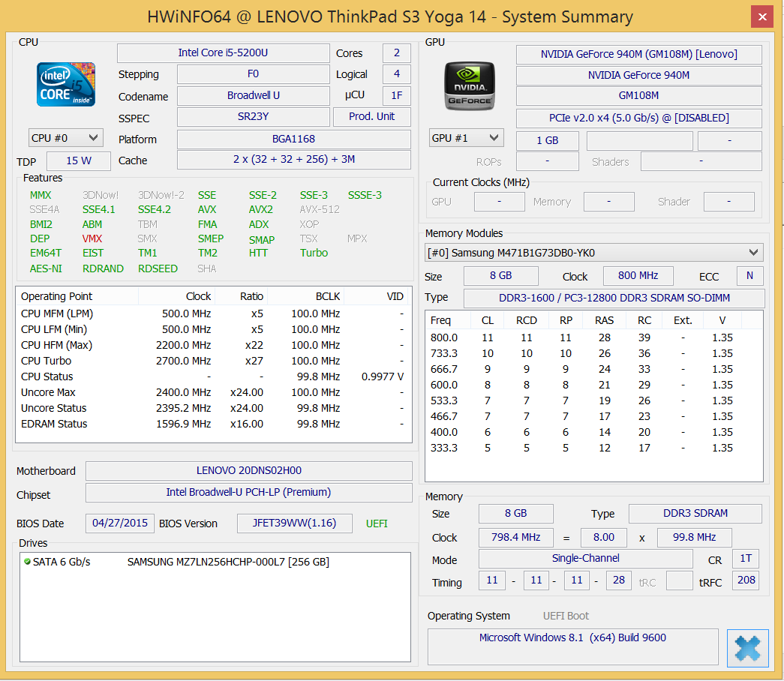This screenshot has height=681, width=784.
Task: Click the NVIDIA GeForce logo
Action: 469,85
